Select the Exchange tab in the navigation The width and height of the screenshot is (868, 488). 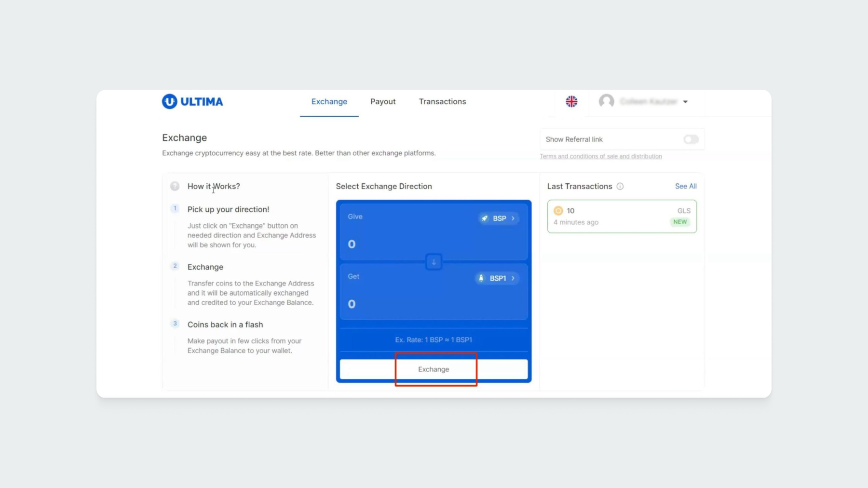tap(329, 101)
